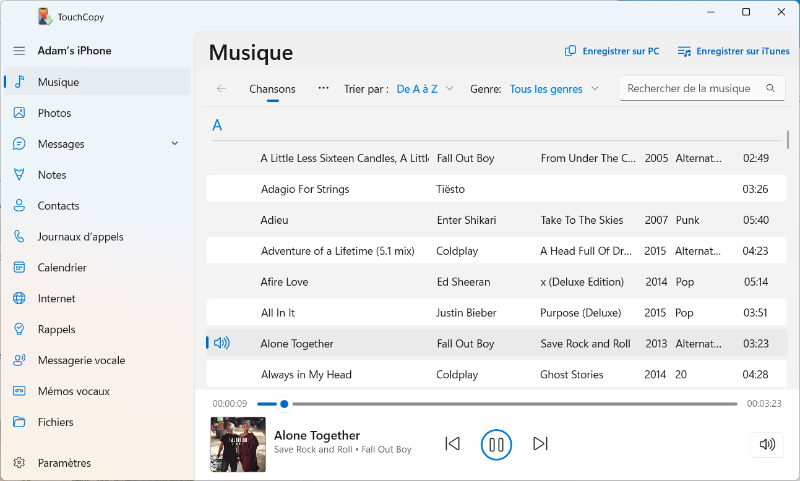The image size is (800, 481).
Task: Open Messagerie vocale voicemail
Action: pyautogui.click(x=81, y=360)
